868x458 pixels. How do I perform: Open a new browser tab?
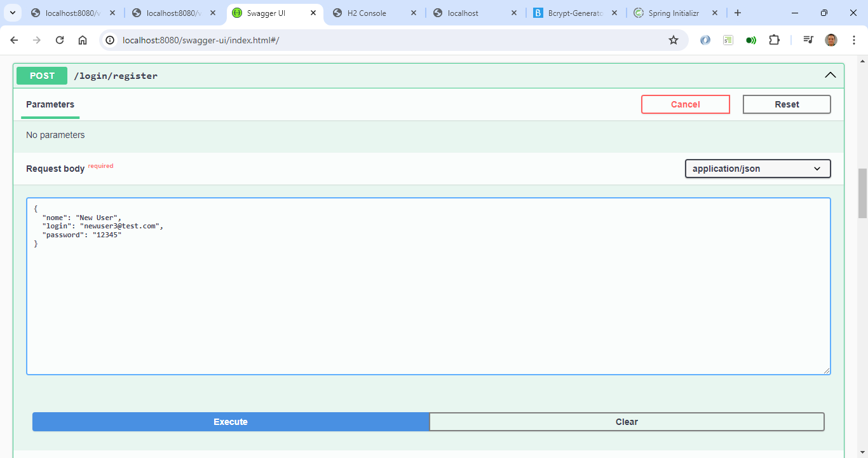point(737,13)
